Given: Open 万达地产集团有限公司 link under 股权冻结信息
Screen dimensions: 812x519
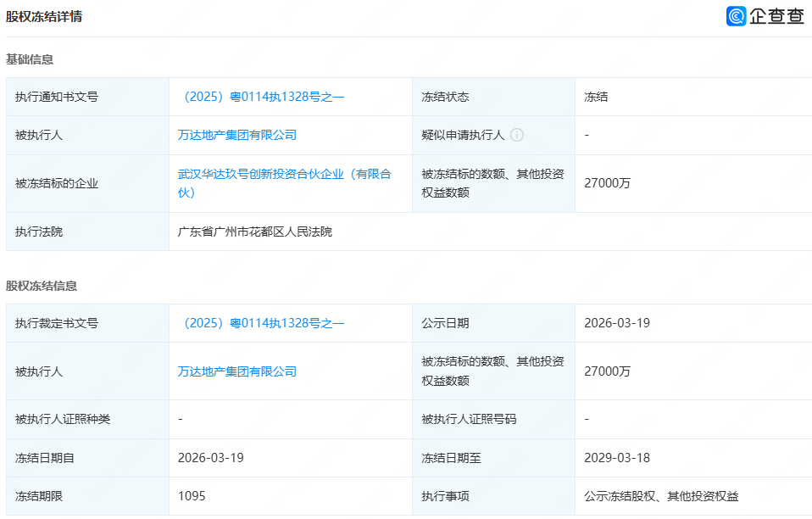Looking at the screenshot, I should [x=237, y=371].
